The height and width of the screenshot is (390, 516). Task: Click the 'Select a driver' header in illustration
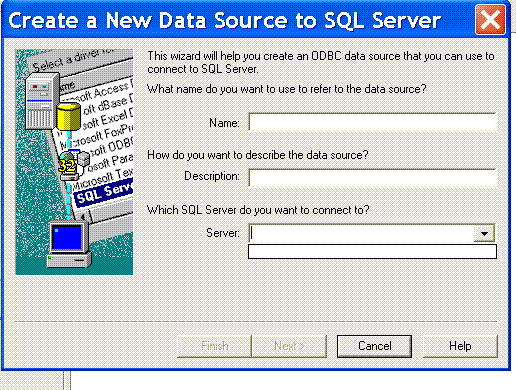tap(72, 59)
